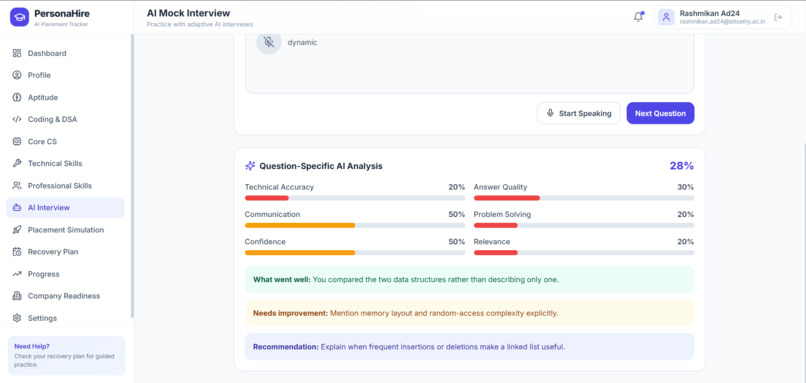Click the rashmikan.ad24 email address
Screen dimensions: 806x383
pos(722,22)
